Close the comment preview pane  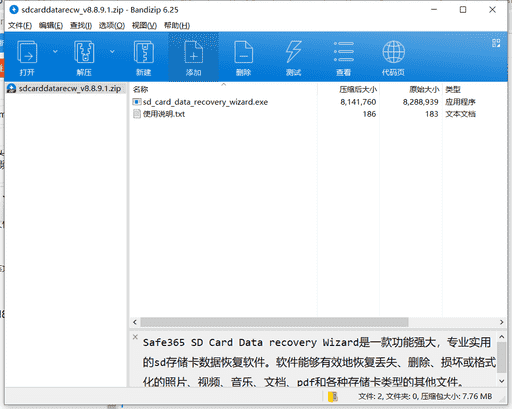click(135, 337)
